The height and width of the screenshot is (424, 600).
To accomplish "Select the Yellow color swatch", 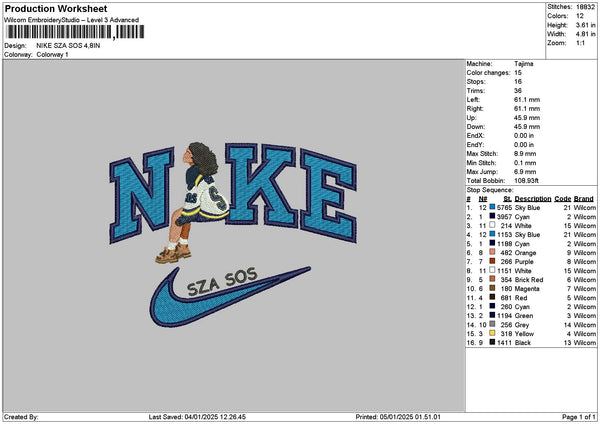I will pos(492,333).
